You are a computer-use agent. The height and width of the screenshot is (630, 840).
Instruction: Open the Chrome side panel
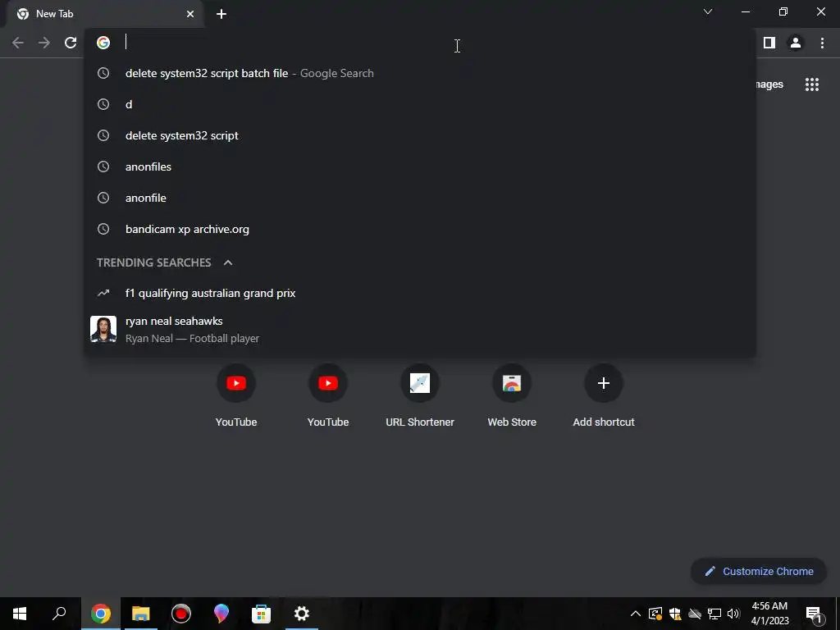click(769, 43)
